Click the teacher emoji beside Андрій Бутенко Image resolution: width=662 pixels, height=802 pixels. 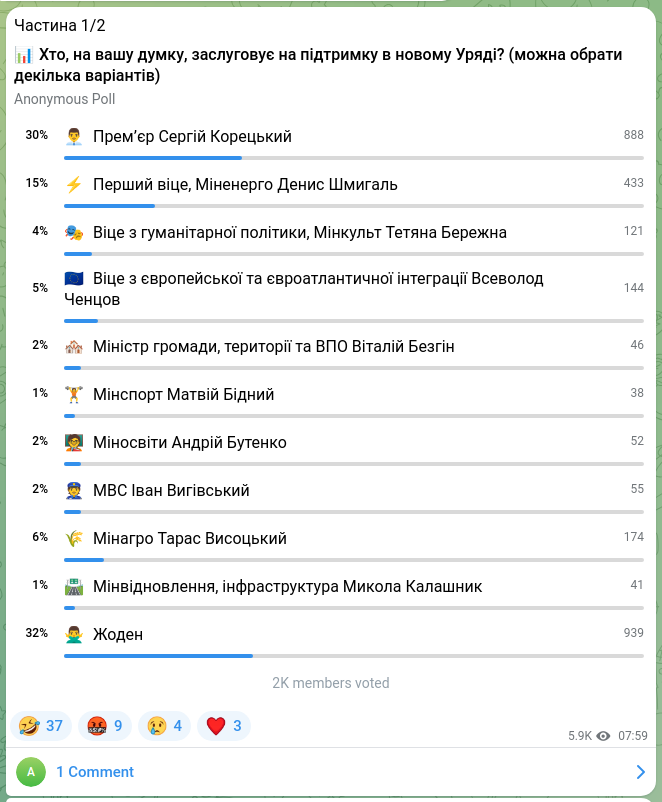coord(74,442)
